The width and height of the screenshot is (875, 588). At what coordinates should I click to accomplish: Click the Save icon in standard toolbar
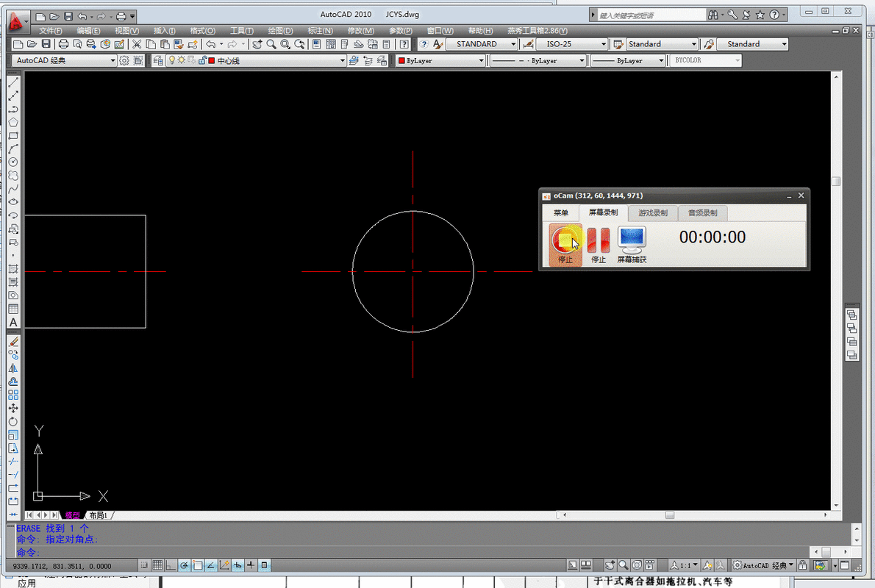tap(46, 44)
